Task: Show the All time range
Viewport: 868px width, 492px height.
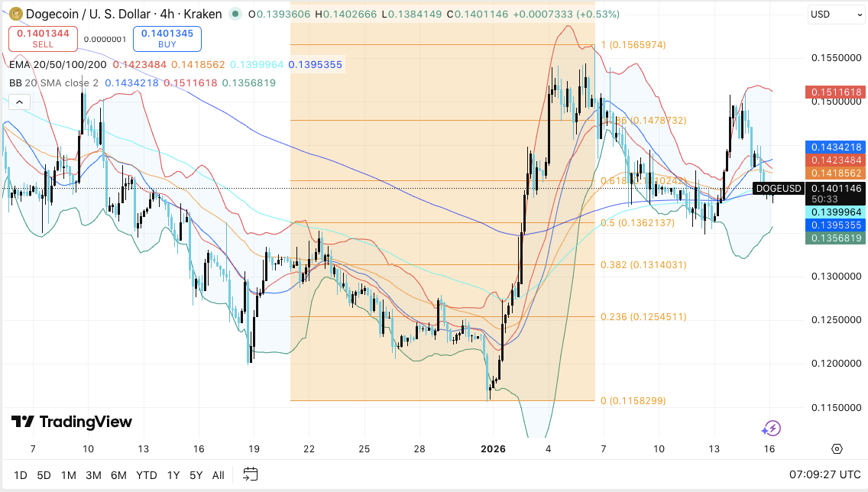Action: click(x=218, y=475)
